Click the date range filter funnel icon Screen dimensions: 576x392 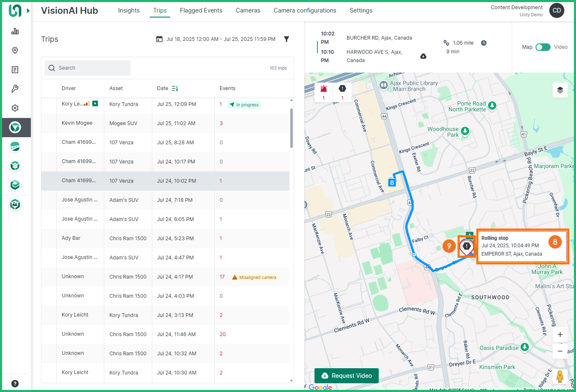pyautogui.click(x=287, y=39)
